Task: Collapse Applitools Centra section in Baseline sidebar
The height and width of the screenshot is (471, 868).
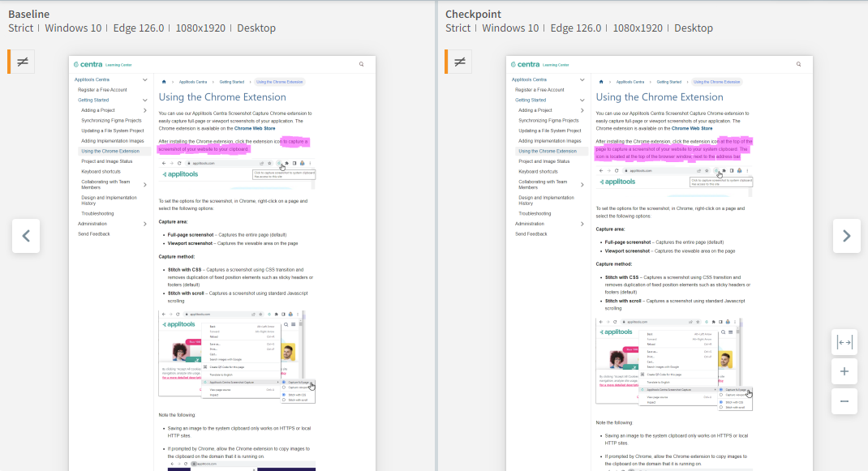Action: click(x=145, y=80)
